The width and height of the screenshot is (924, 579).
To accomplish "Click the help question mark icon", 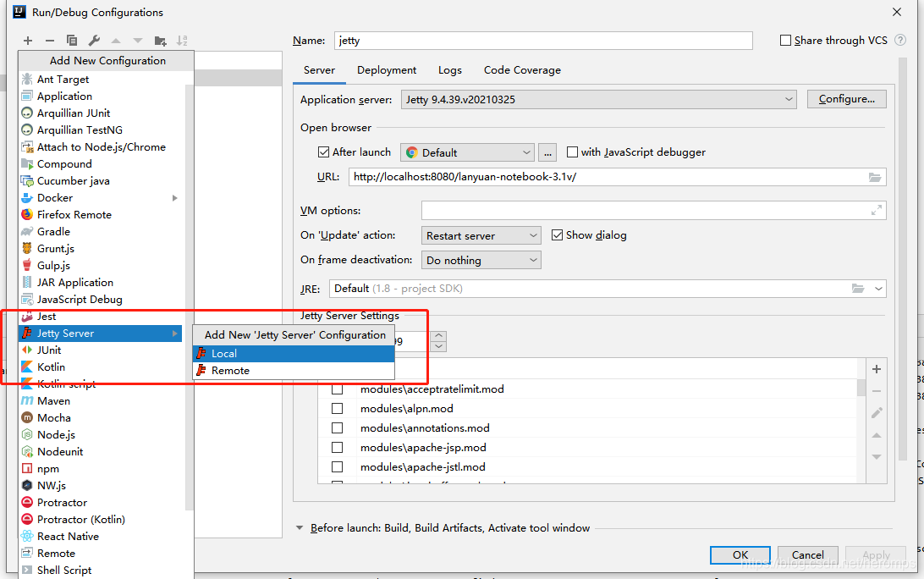I will [x=899, y=40].
